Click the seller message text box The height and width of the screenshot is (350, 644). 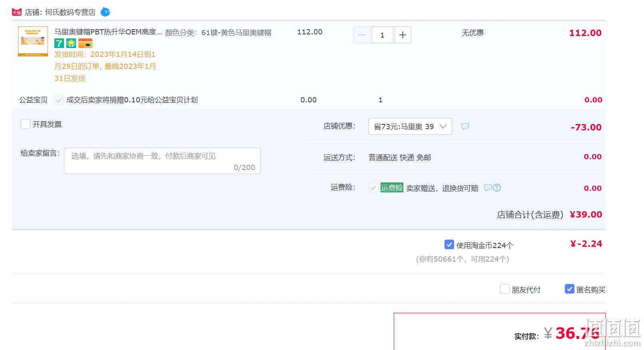point(162,161)
